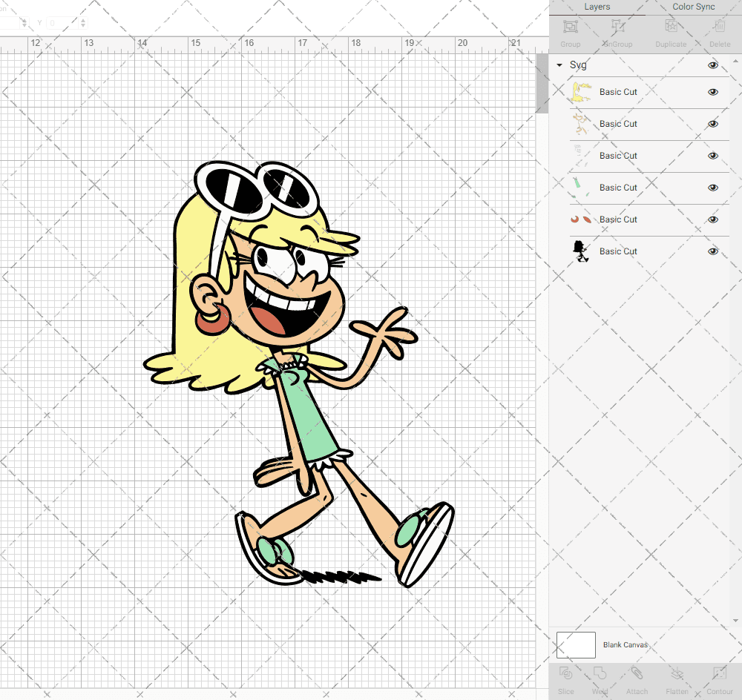Hide the green dress Basic Cut layer
This screenshot has width=742, height=700.
coord(713,188)
